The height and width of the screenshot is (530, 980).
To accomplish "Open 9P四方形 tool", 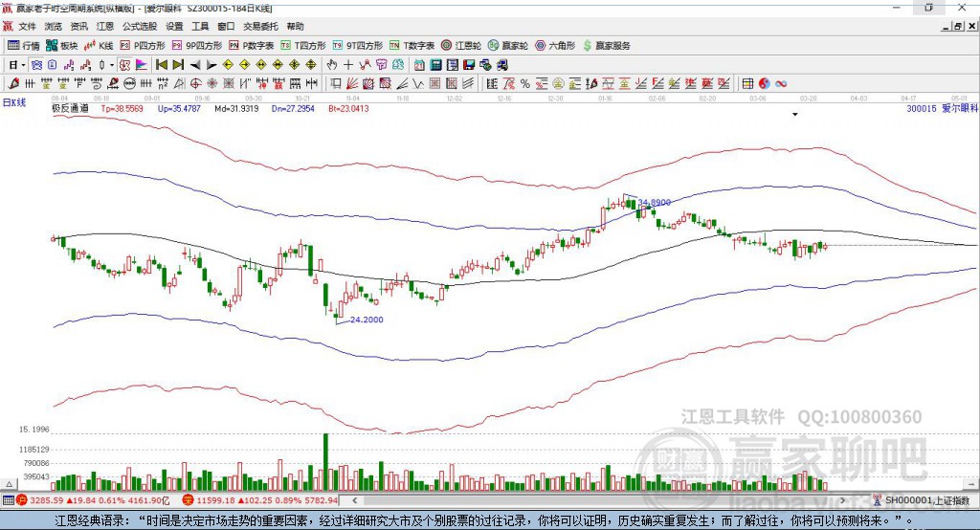I will (197, 46).
